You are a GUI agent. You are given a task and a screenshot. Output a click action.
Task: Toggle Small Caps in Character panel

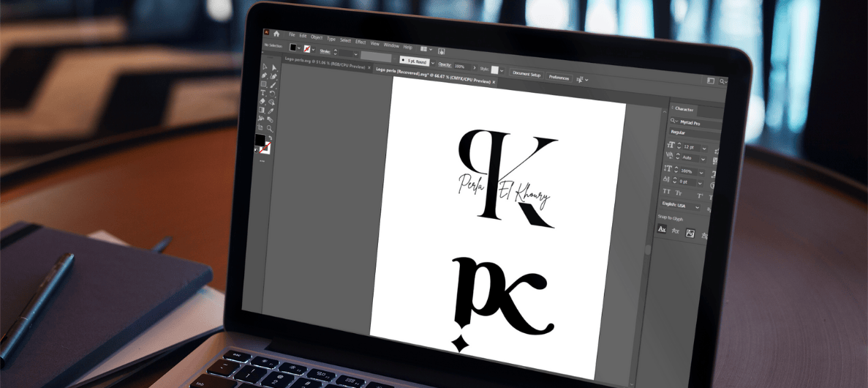tap(678, 194)
